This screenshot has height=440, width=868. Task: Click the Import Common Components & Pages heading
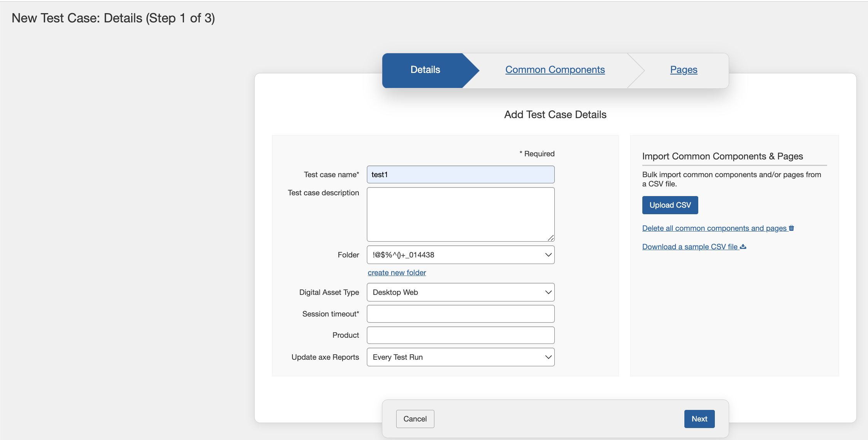(722, 156)
